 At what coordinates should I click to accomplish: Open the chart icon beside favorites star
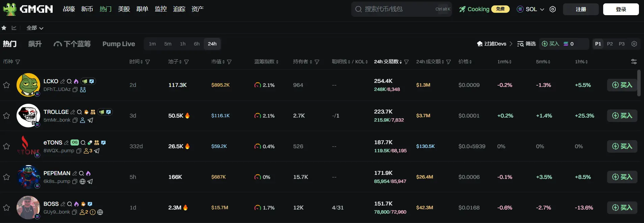(14, 28)
